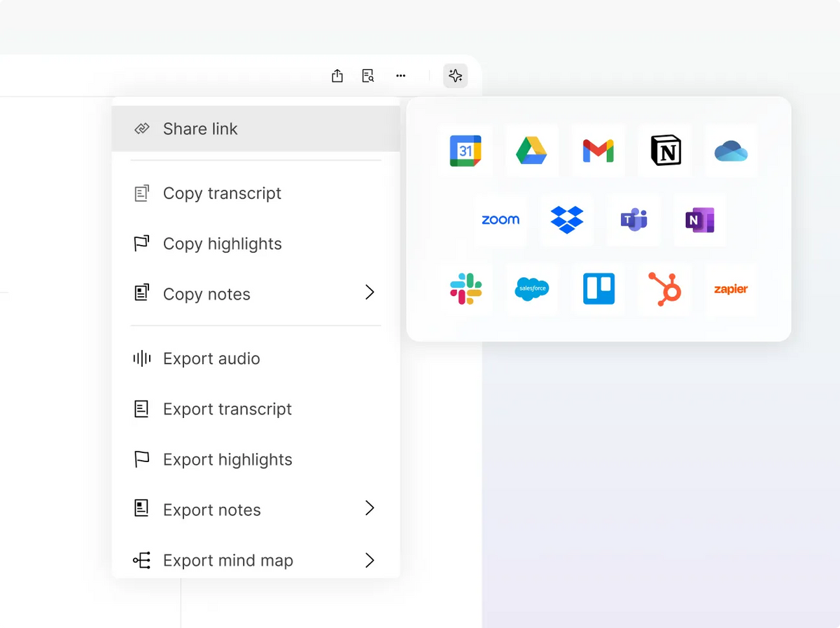Choose Copy transcript from the menu
Image resolution: width=840 pixels, height=628 pixels.
tap(222, 193)
